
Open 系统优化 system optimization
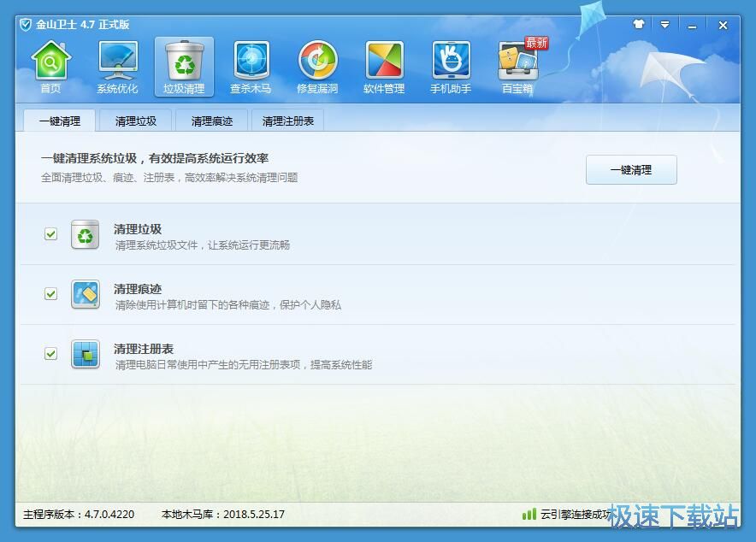pos(117,67)
